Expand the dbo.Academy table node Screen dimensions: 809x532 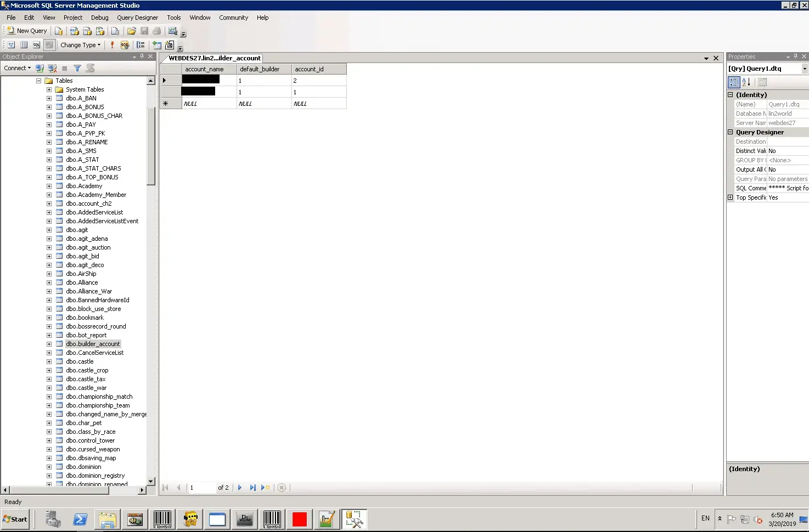coord(49,186)
